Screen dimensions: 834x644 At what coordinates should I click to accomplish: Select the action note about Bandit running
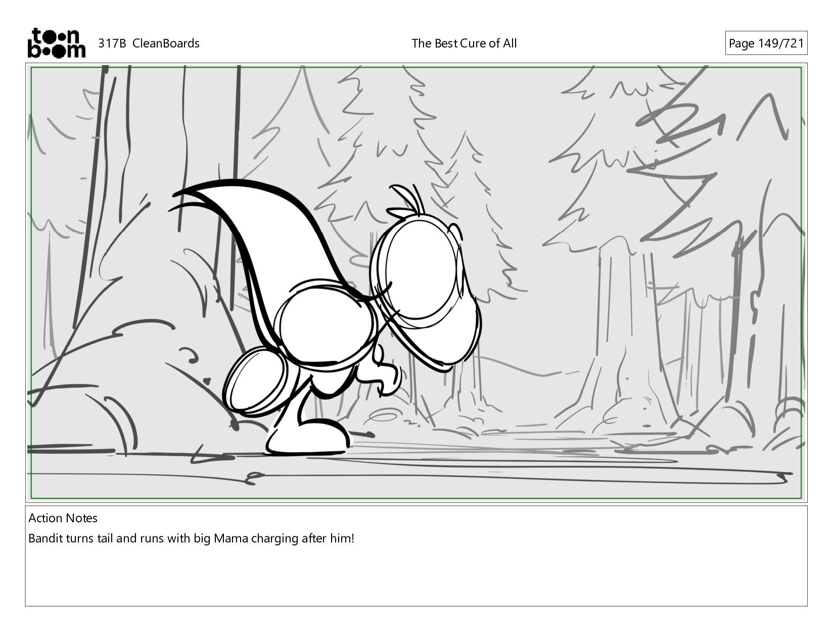click(192, 538)
